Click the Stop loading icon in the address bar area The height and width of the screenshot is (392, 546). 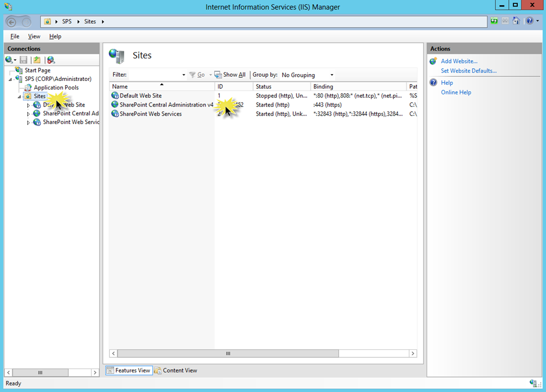pos(505,21)
